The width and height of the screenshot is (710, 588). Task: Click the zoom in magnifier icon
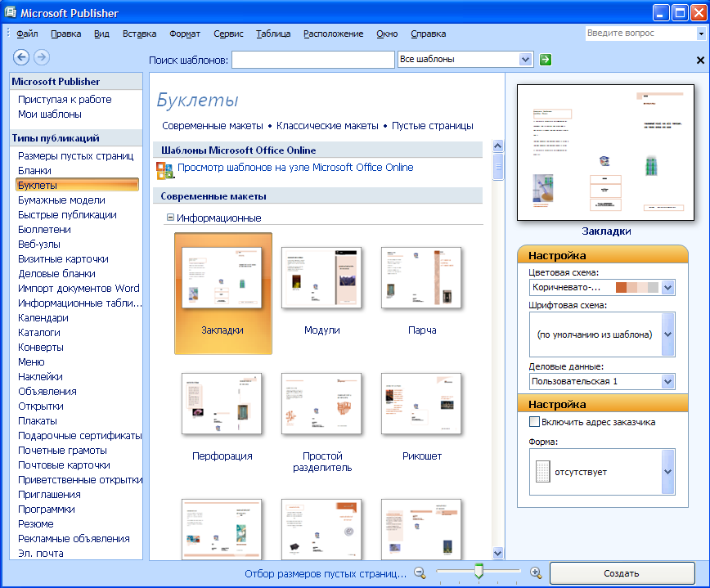coord(536,573)
